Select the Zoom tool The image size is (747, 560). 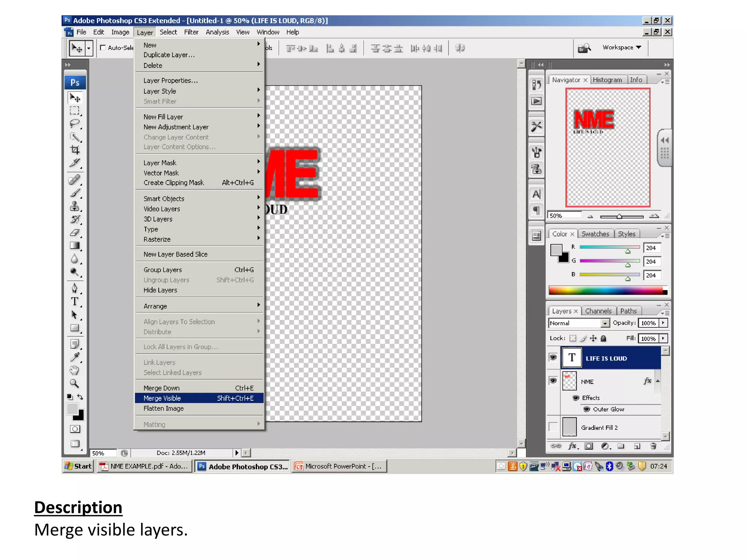[x=75, y=384]
